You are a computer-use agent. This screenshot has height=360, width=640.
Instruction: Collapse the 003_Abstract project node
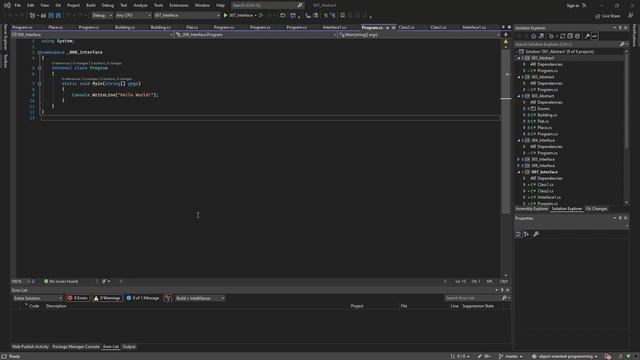coord(519,96)
